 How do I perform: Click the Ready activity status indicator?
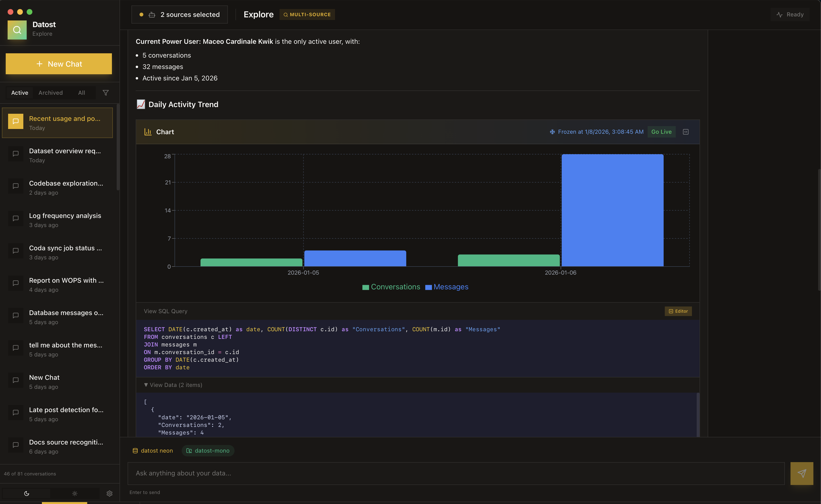790,15
